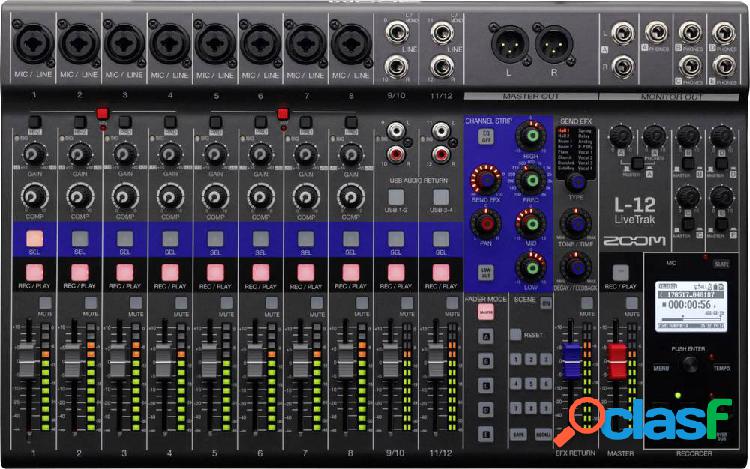This screenshot has height=469, width=750.
Task: Mute channel 8
Action: pos(362,303)
